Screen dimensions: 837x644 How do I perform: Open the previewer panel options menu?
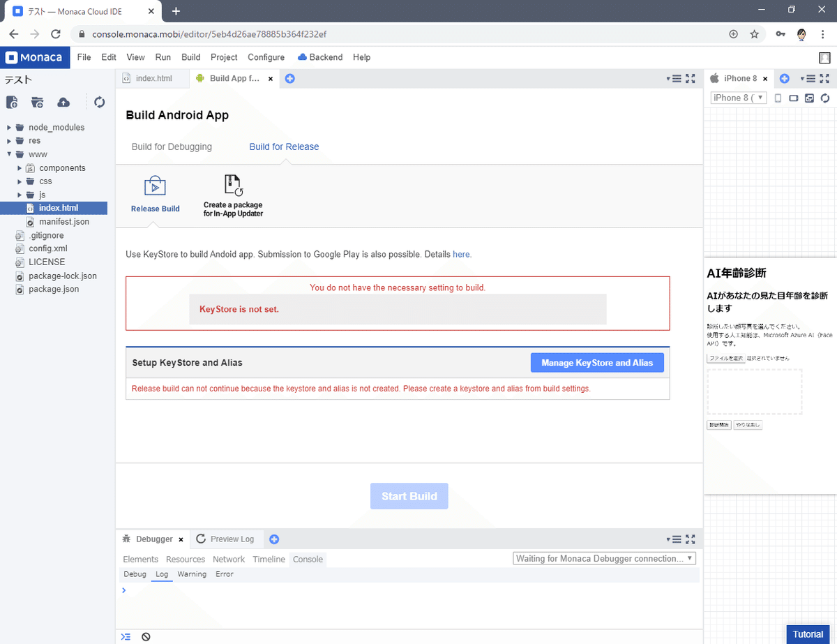point(808,79)
